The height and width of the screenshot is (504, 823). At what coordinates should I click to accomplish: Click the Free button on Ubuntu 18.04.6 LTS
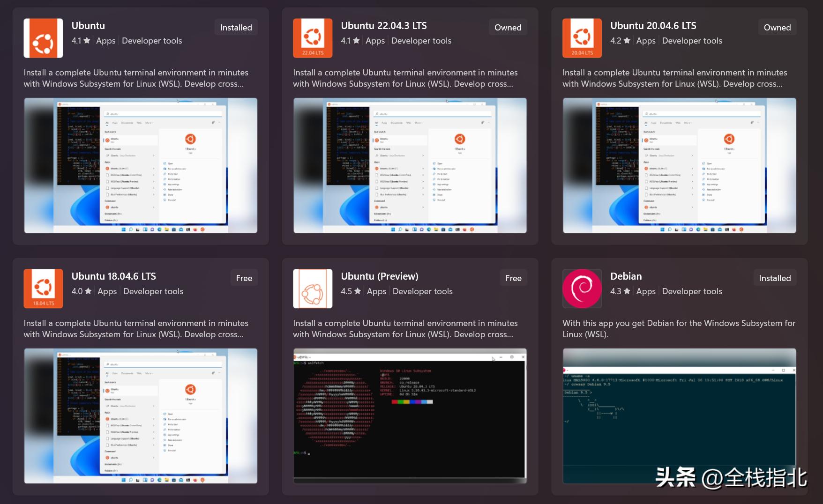pos(244,278)
